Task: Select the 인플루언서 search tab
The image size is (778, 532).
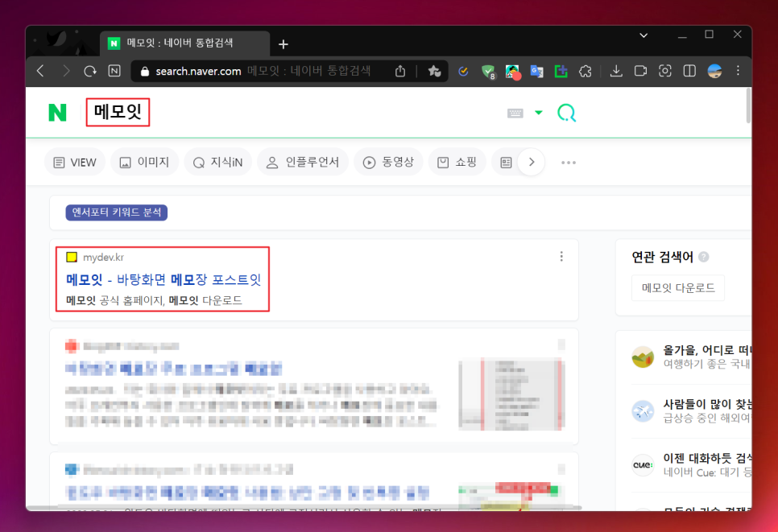Action: (303, 162)
